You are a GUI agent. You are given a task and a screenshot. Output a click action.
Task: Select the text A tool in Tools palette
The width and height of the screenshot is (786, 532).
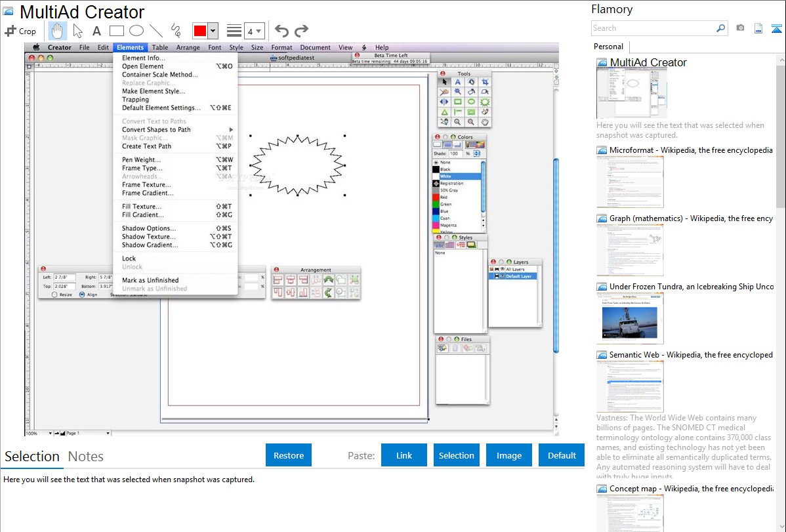click(x=458, y=82)
